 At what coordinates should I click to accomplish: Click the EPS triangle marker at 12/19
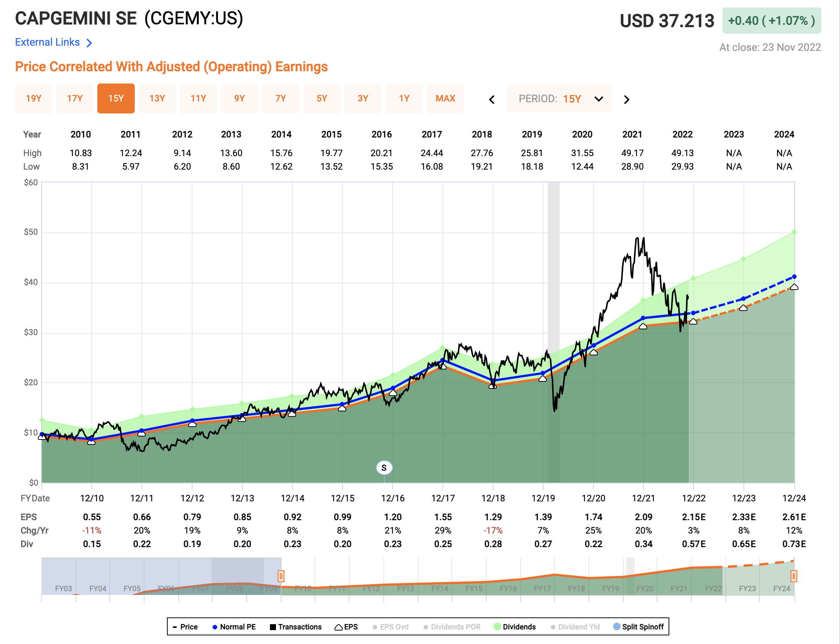coord(543,379)
